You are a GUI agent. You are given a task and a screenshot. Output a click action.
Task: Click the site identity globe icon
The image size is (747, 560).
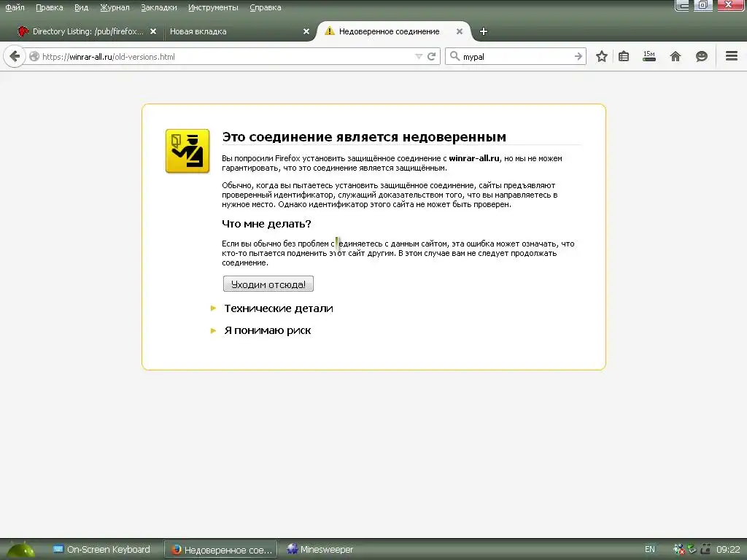pos(34,57)
